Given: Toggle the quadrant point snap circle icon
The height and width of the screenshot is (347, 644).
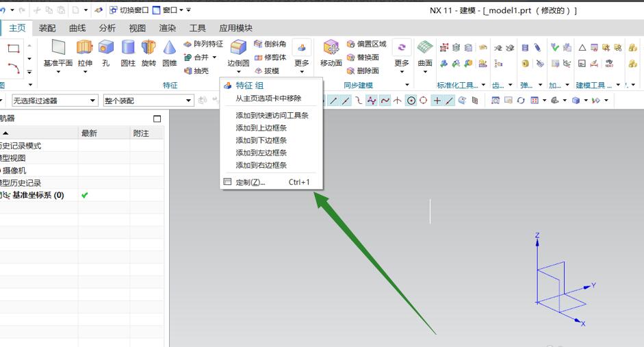Looking at the screenshot, I should [x=423, y=100].
